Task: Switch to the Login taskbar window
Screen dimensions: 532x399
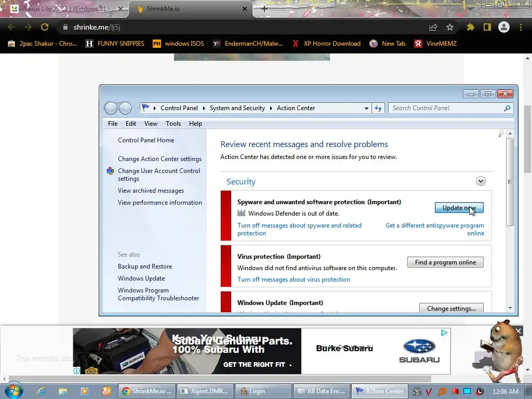Action: (263, 391)
